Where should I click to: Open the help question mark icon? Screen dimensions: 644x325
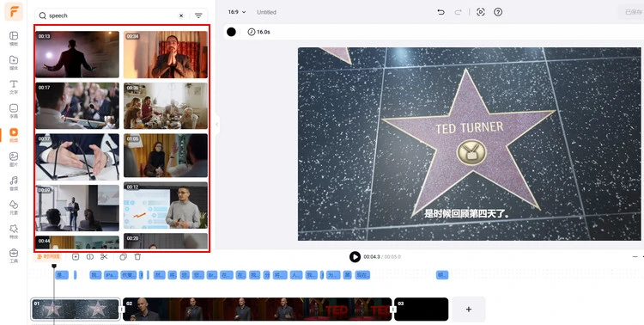498,12
